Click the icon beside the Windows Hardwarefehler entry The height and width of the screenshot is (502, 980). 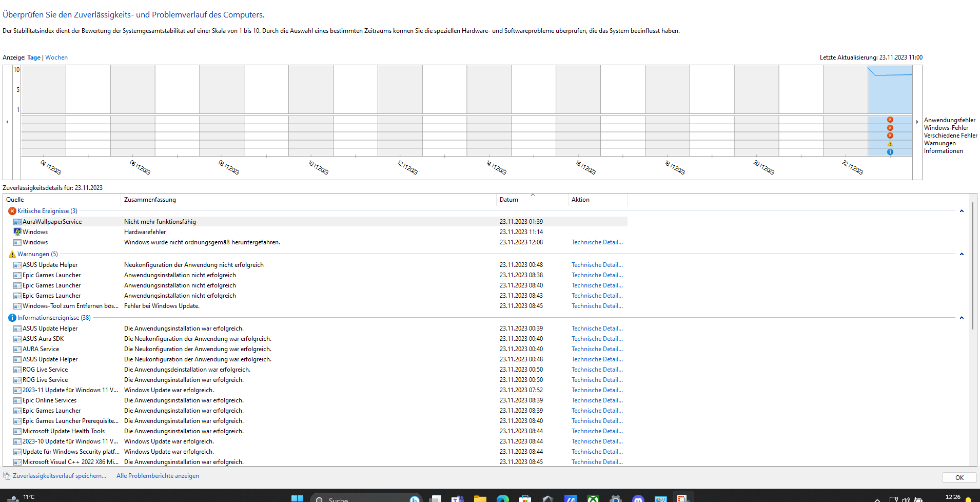pyautogui.click(x=17, y=232)
